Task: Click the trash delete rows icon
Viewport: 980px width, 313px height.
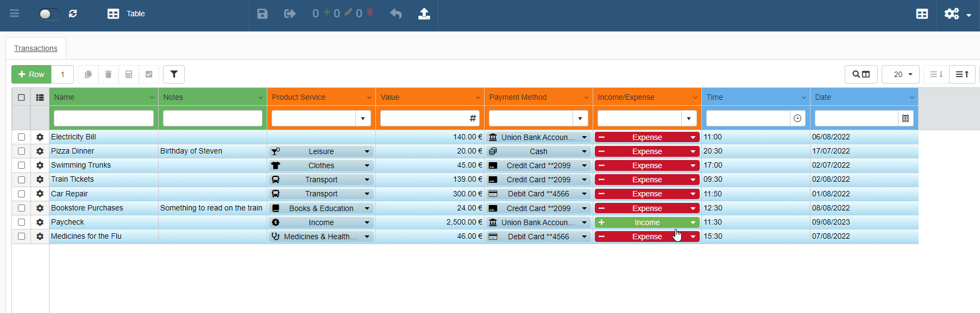Action: (108, 74)
